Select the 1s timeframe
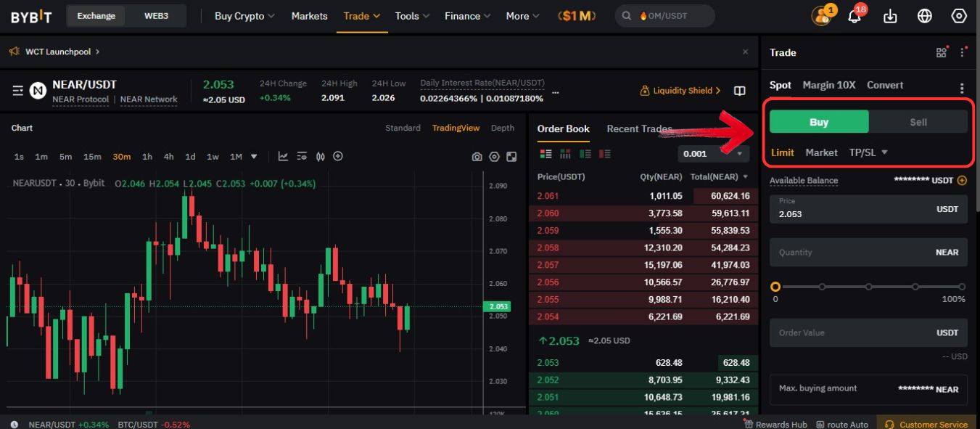 pos(19,157)
